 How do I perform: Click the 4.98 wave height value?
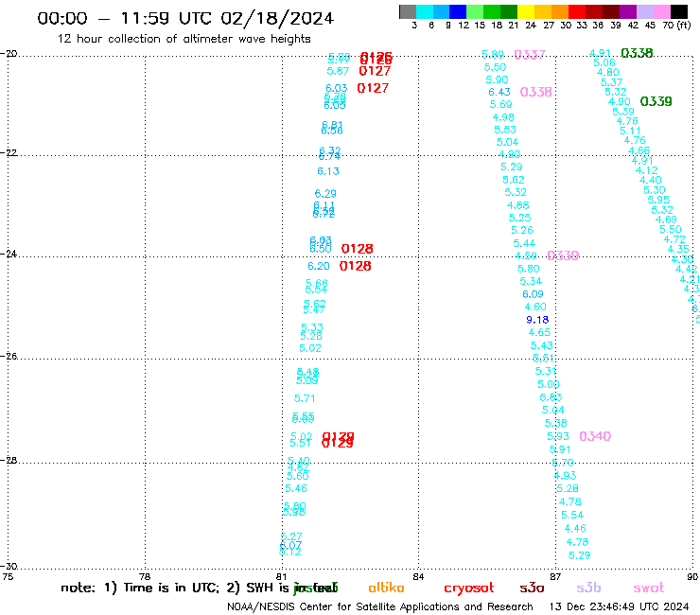pos(503,117)
